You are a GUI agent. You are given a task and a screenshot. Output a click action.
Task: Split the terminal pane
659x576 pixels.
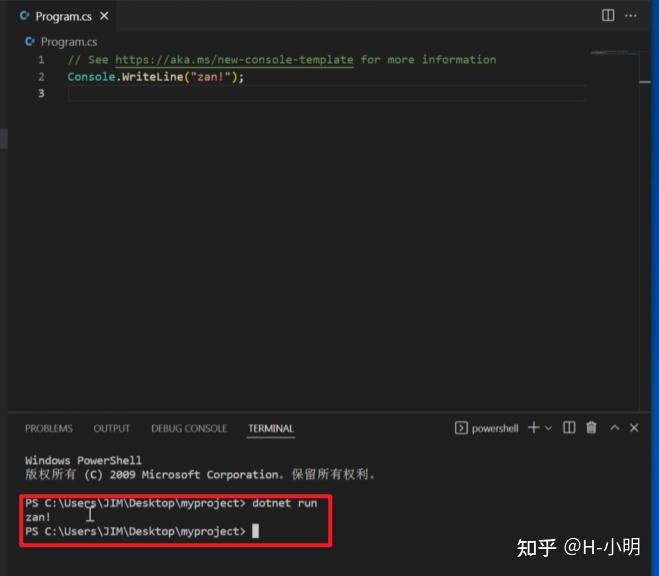(569, 428)
